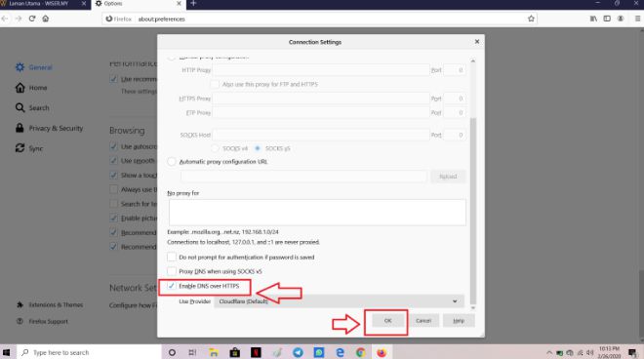Image resolution: width=644 pixels, height=359 pixels.
Task: Toggle Enable picture-in-picture checkbox behind dialog
Action: click(x=114, y=219)
